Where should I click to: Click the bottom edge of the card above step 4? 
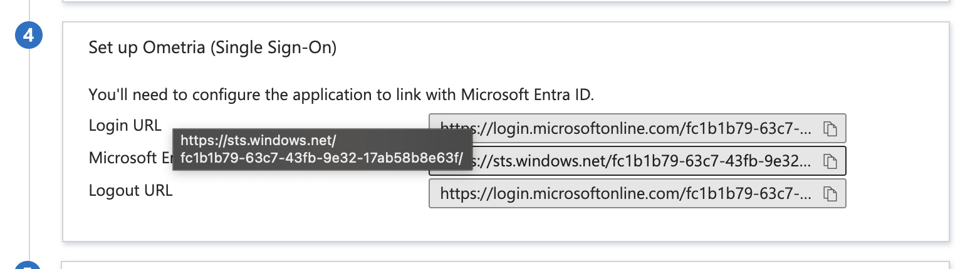point(506,2)
